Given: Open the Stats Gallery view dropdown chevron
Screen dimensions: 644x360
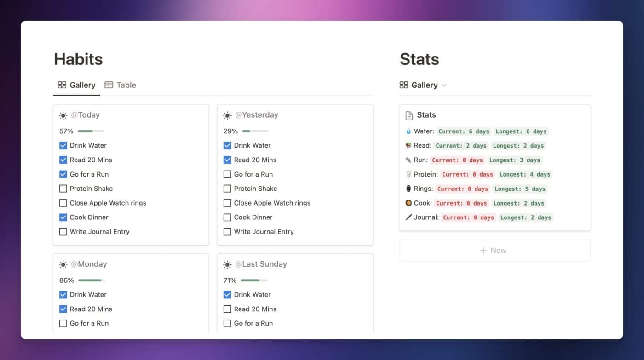Looking at the screenshot, I should [x=444, y=86].
